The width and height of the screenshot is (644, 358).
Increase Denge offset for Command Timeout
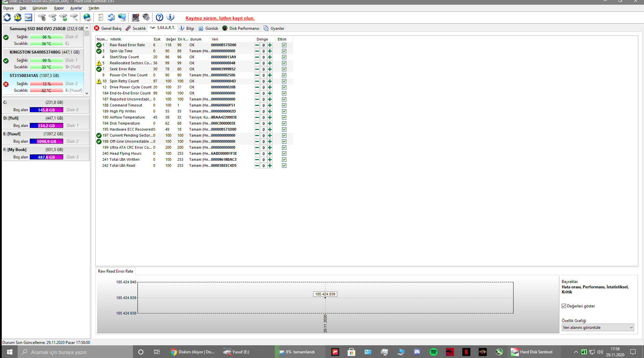pos(270,105)
